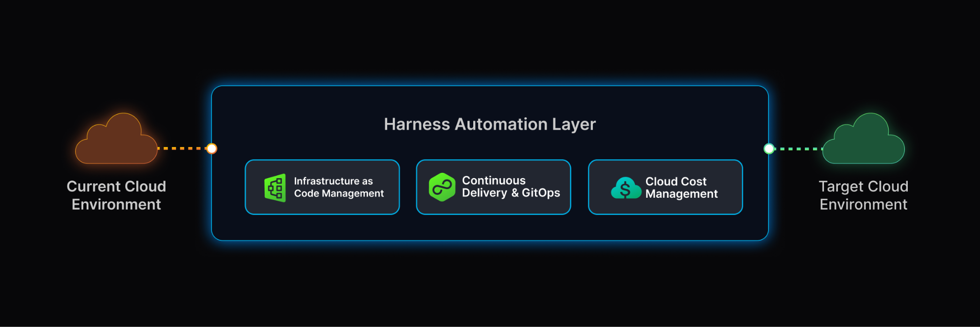Select the Infrastructure as Code Management card
This screenshot has width=980, height=327.
coord(322,187)
